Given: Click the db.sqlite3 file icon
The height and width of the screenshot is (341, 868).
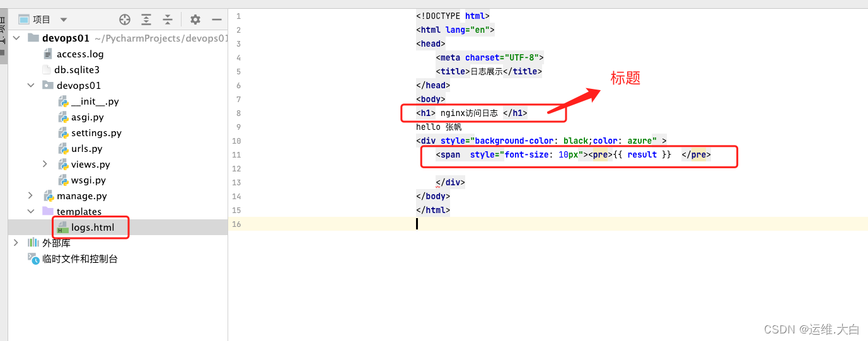Looking at the screenshot, I should (47, 70).
